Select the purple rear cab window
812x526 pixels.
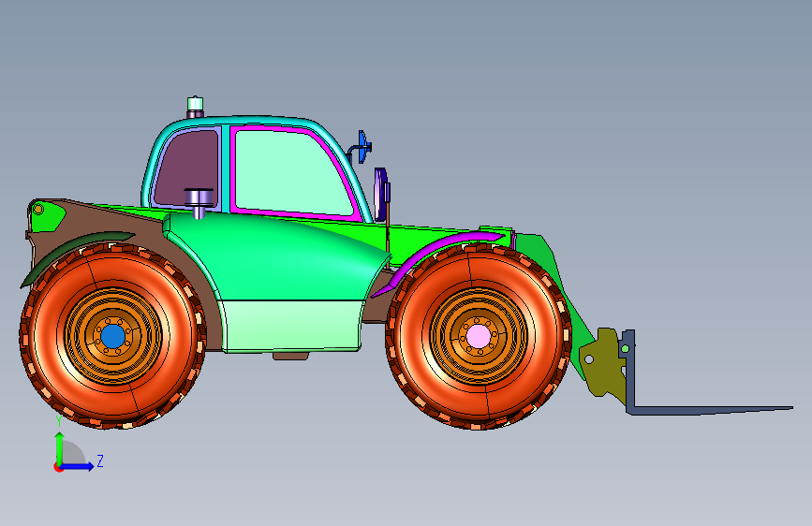[187, 168]
